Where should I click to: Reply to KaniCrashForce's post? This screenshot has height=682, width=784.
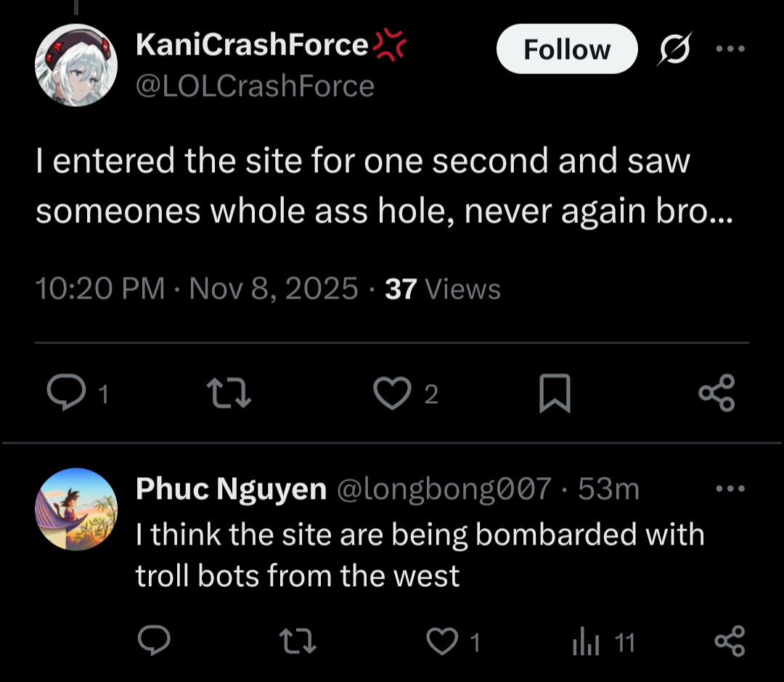(67, 394)
